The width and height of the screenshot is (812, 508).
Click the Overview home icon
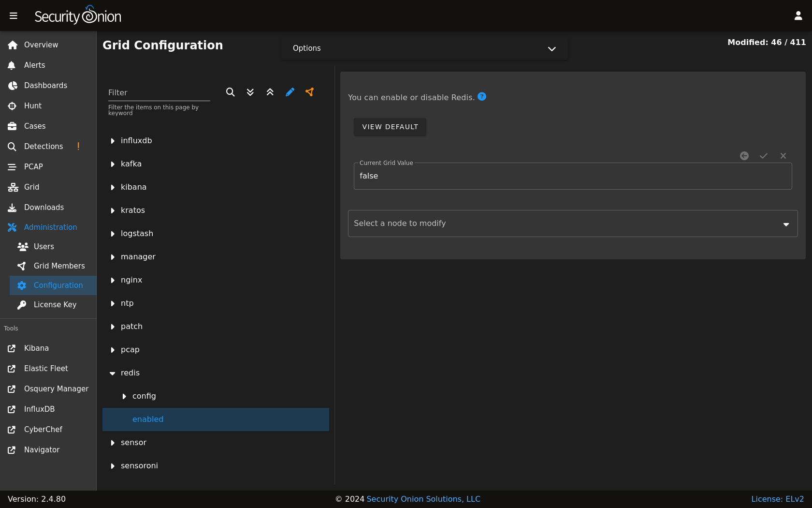click(x=13, y=45)
